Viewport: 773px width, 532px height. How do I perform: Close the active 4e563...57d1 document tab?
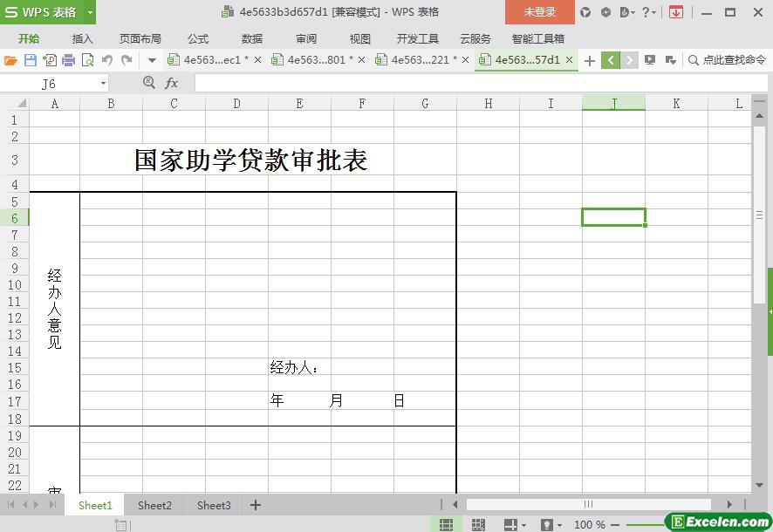pos(569,60)
